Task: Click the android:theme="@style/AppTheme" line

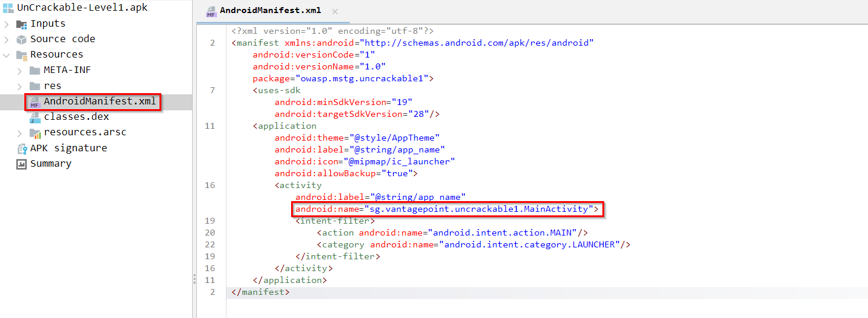Action: 357,138
